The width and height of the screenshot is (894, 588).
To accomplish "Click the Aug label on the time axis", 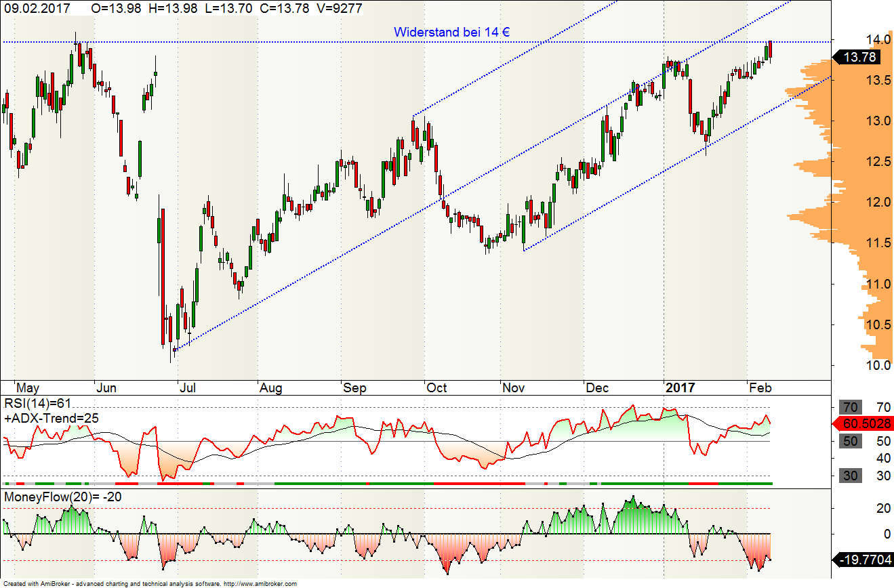I will pos(271,388).
